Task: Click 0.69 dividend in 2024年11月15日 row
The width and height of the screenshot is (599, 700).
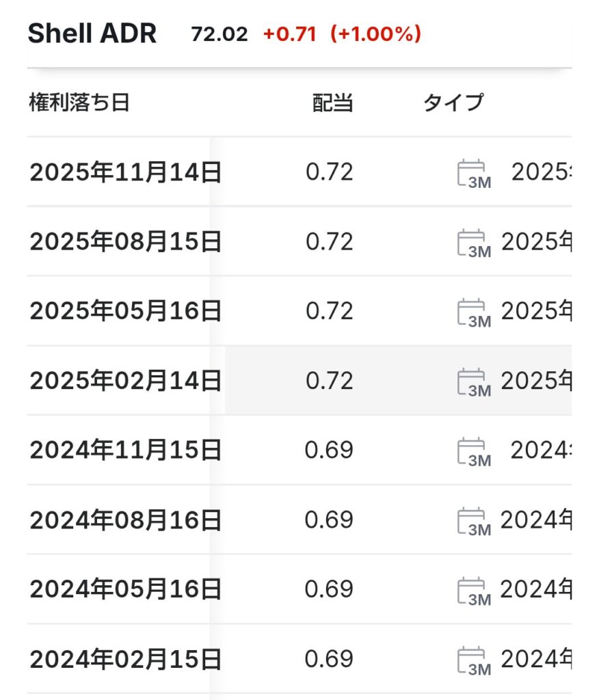Action: (x=329, y=451)
